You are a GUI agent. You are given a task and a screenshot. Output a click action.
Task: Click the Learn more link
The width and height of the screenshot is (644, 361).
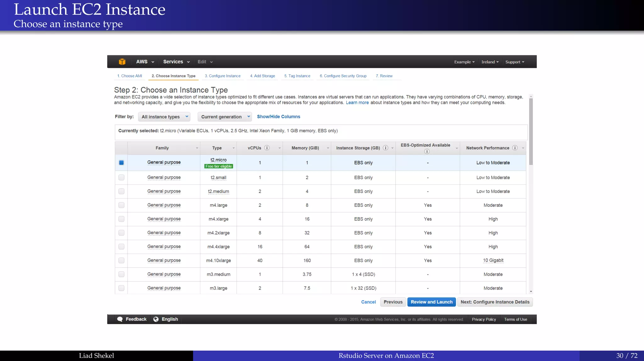click(357, 103)
